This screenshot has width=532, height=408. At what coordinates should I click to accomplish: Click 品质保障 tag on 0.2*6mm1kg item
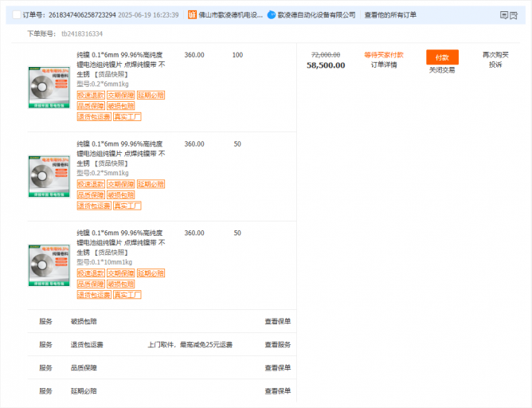91,106
